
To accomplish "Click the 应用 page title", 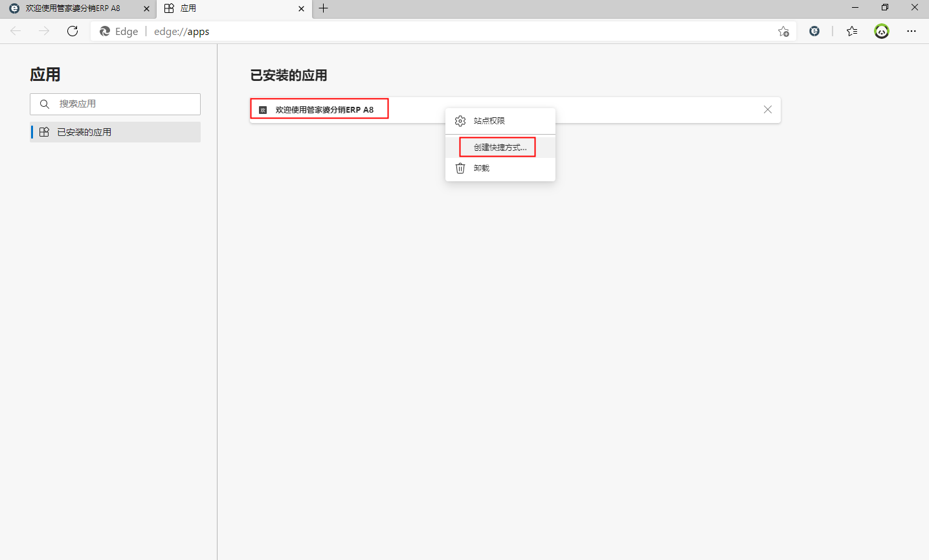I will [45, 74].
